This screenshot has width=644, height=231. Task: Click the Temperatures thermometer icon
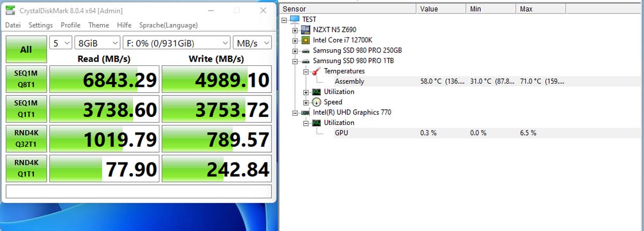coord(316,71)
